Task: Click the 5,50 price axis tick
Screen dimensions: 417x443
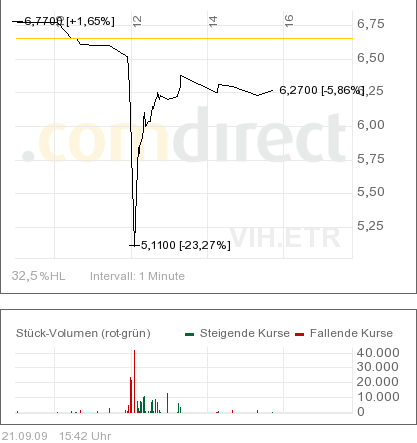Action: coord(371,192)
